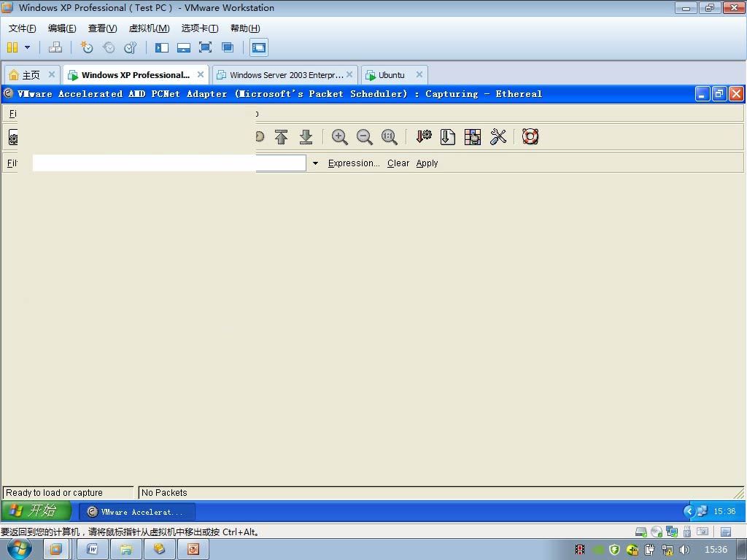Open the host taskbar file explorer icon

125,550
